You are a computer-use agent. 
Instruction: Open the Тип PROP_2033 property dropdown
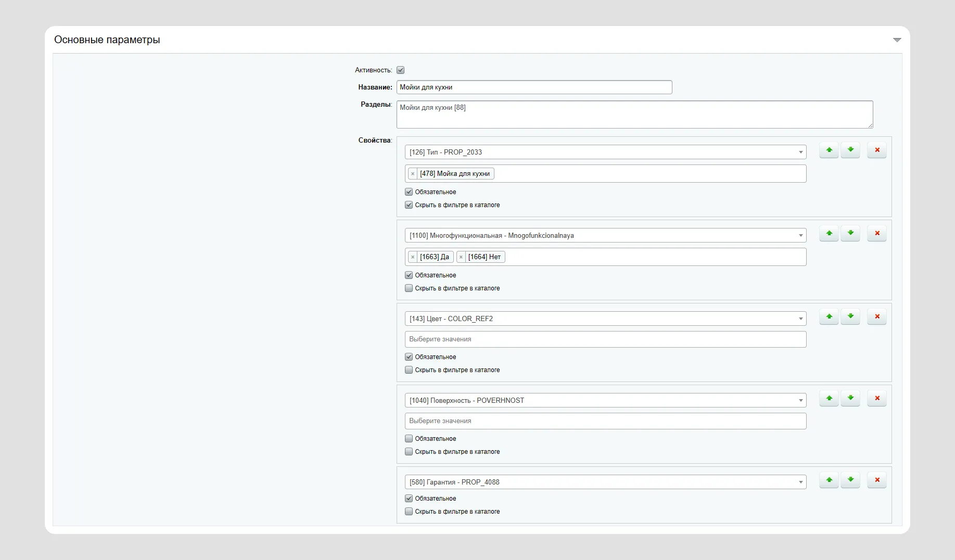click(605, 152)
